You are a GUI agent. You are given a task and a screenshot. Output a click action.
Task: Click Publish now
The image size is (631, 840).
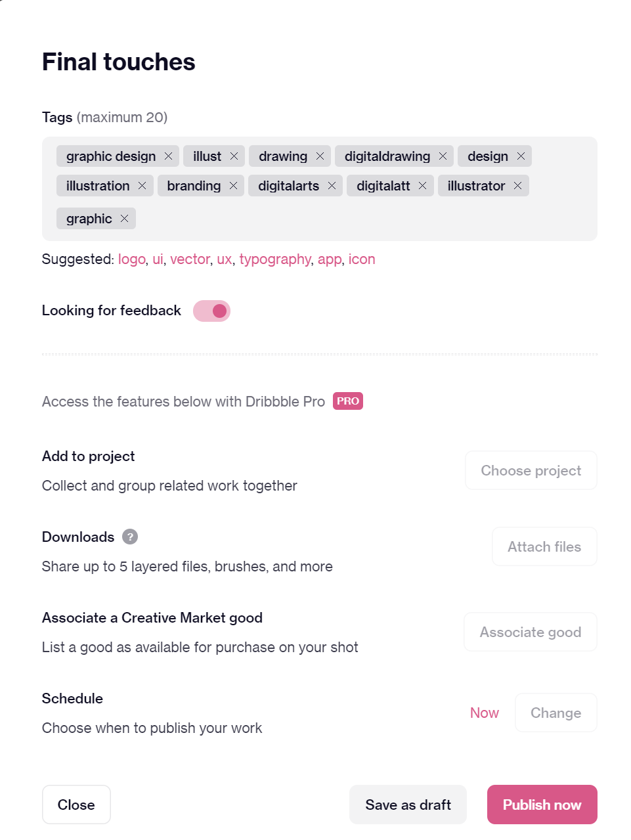coord(542,805)
